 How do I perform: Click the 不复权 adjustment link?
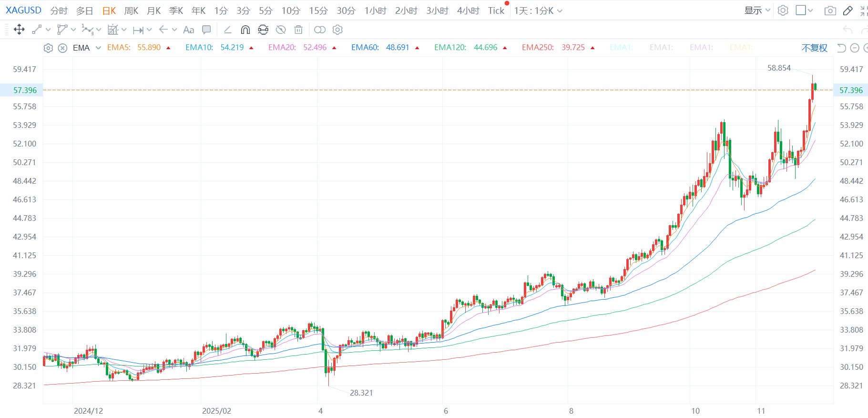pyautogui.click(x=814, y=48)
